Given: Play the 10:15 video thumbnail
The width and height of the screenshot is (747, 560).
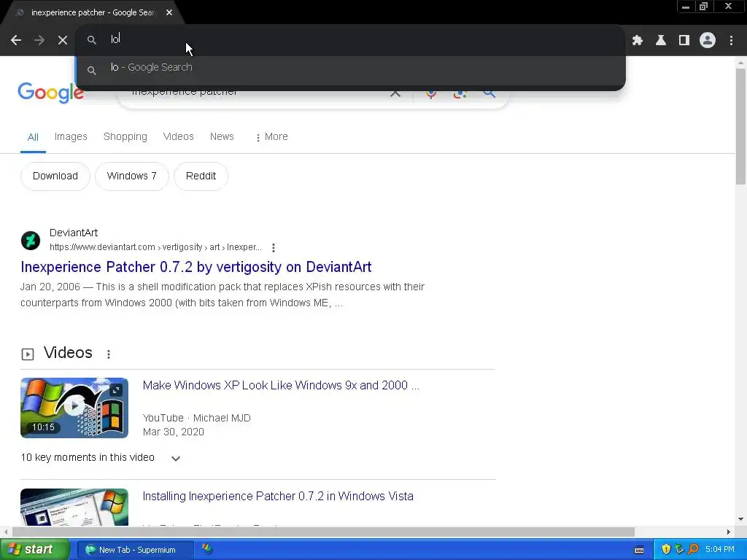Looking at the screenshot, I should pos(74,408).
